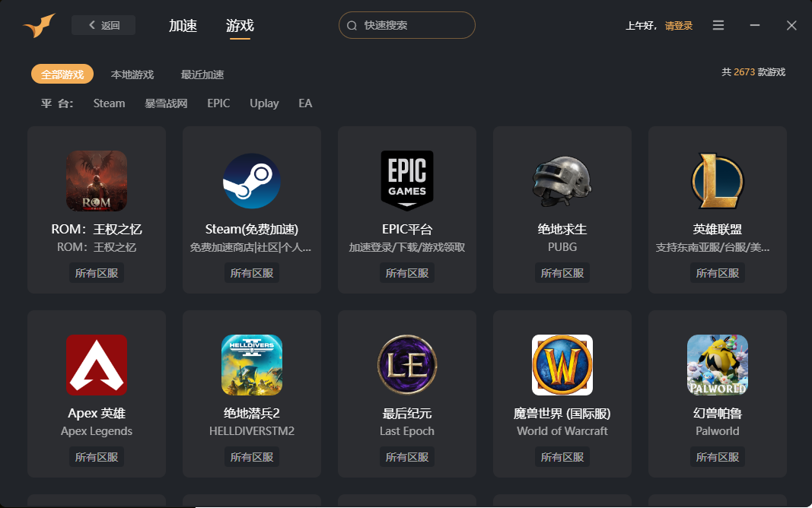Open 所有区服 selector for EPIC平台
The image size is (812, 508).
tap(407, 273)
